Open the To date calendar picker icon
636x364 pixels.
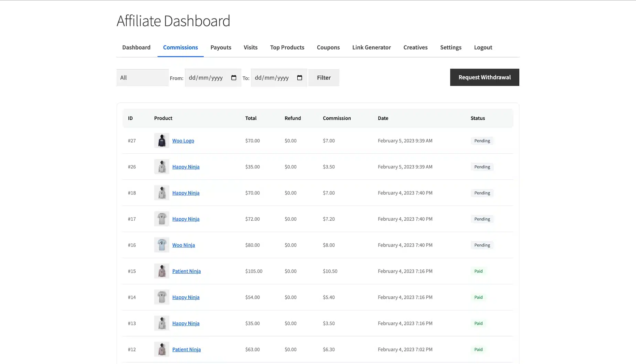coord(299,78)
